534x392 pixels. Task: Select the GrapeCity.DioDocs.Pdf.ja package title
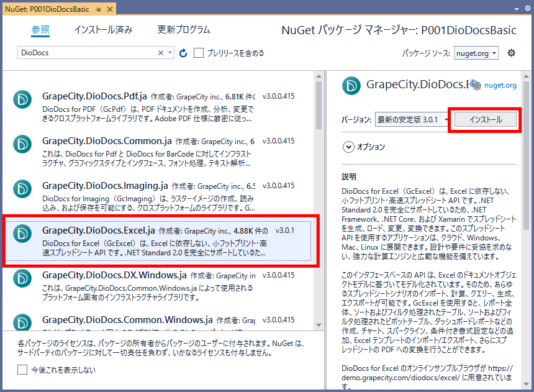point(94,96)
